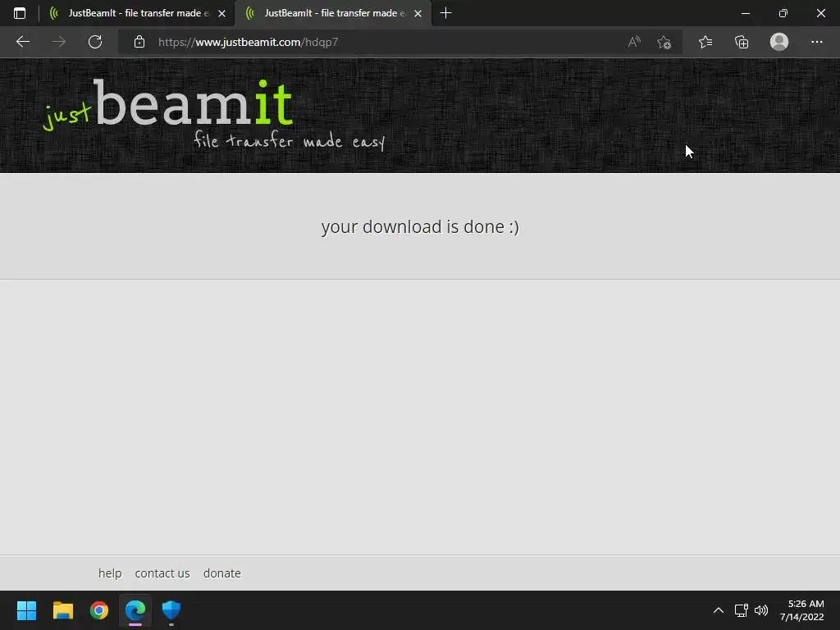Viewport: 840px width, 630px height.
Task: View site information lock icon
Action: (139, 42)
